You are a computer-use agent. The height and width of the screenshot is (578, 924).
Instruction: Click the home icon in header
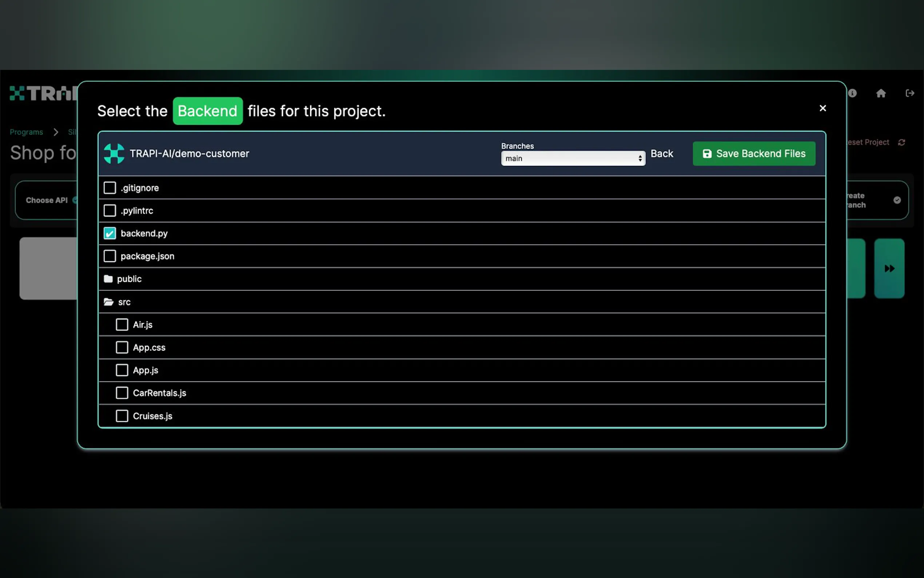[x=880, y=93]
